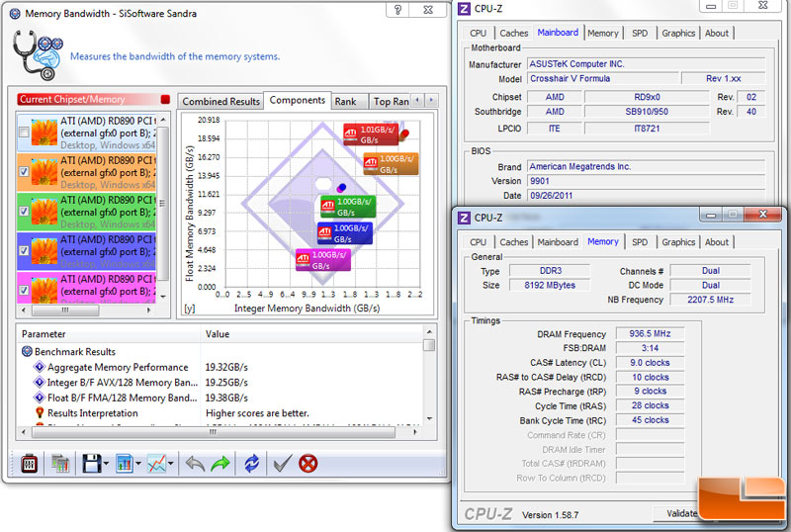Click the tab strip right scroll arrow

tap(431, 100)
